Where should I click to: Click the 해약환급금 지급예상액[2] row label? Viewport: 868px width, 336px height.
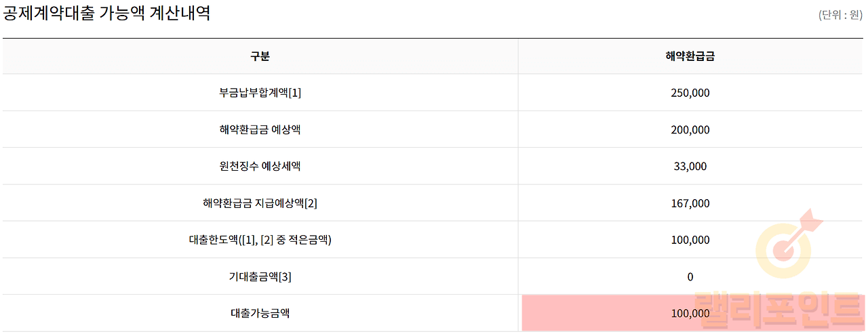pyautogui.click(x=260, y=203)
